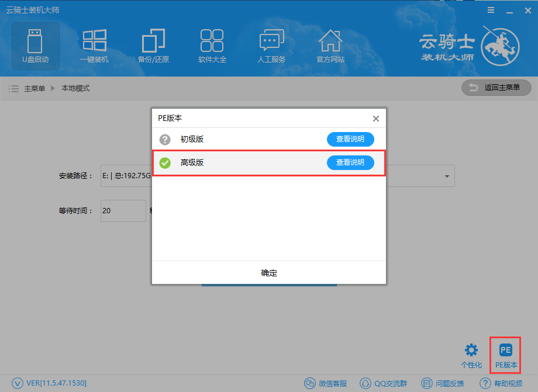The image size is (538, 392).
Task: Close the PE版本 dialog
Action: click(x=376, y=119)
